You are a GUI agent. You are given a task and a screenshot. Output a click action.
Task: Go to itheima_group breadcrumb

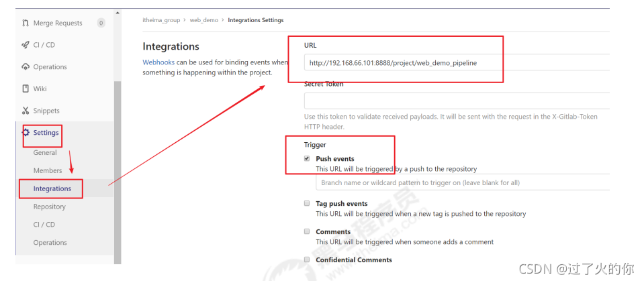click(x=161, y=20)
